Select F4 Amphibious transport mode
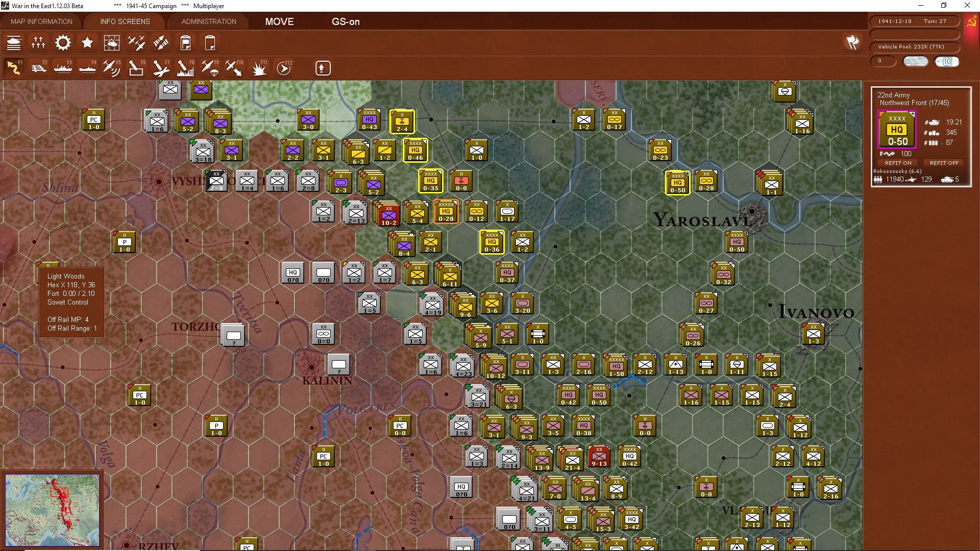Viewport: 980px width, 551px height. 87,68
